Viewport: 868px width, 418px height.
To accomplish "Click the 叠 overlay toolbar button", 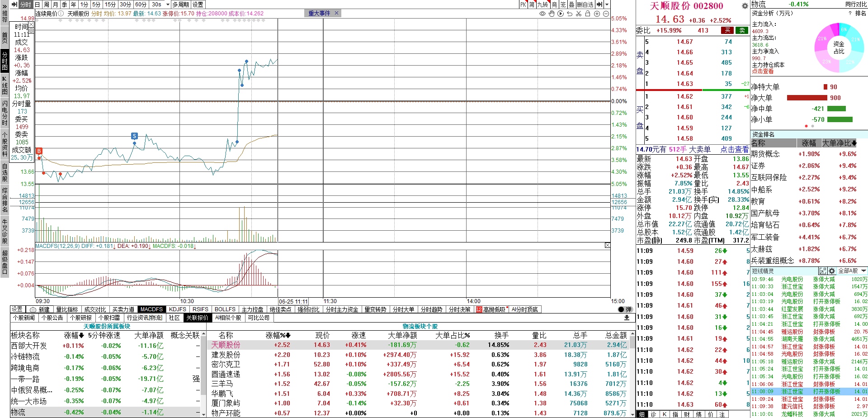I will [571, 5].
